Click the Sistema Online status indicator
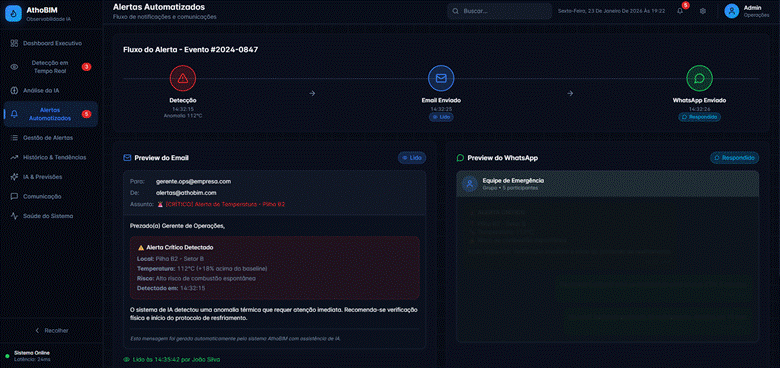This screenshot has width=780, height=368. 28,356
